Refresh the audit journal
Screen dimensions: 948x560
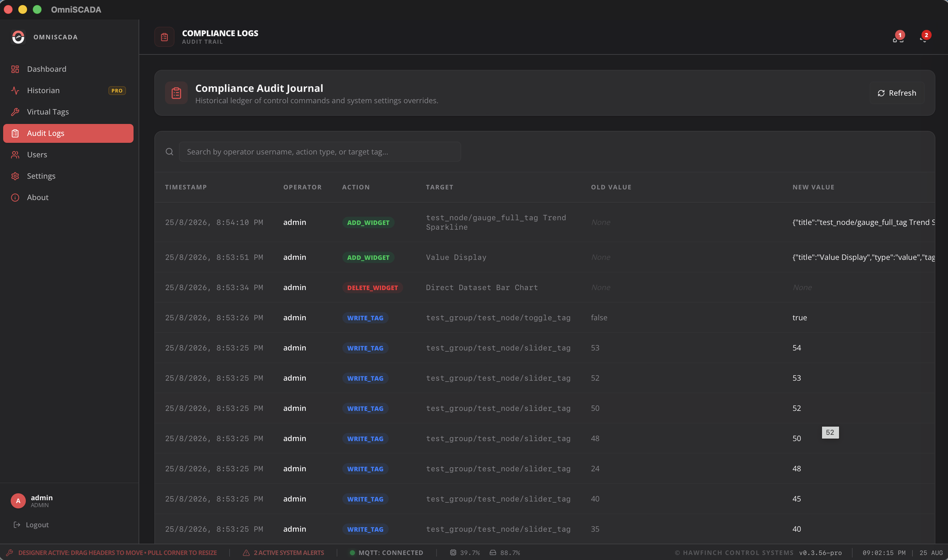click(897, 93)
